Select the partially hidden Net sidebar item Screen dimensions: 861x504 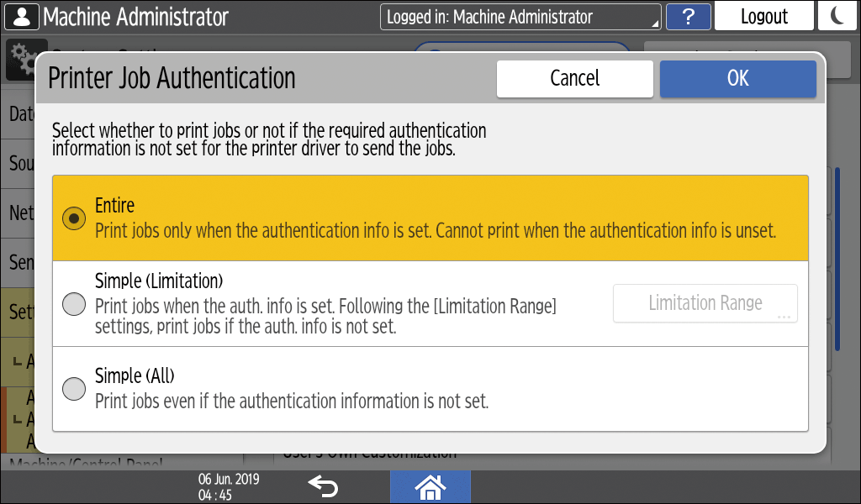[x=20, y=213]
